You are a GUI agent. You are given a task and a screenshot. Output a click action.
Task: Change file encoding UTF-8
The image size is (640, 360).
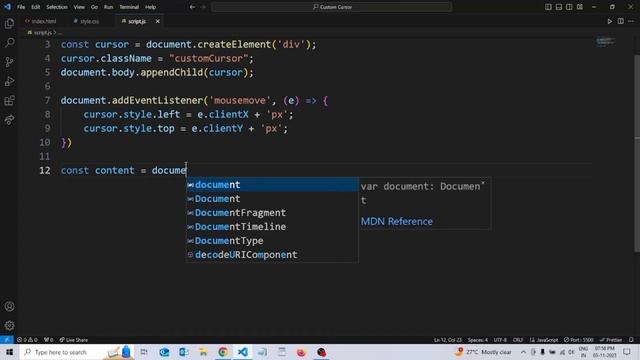point(500,340)
